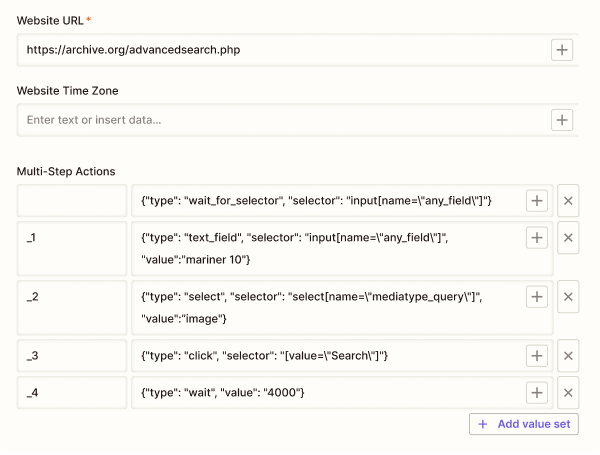Viewport: 600px width, 455px height.
Task: Remove the _2 select action row
Action: coord(568,297)
